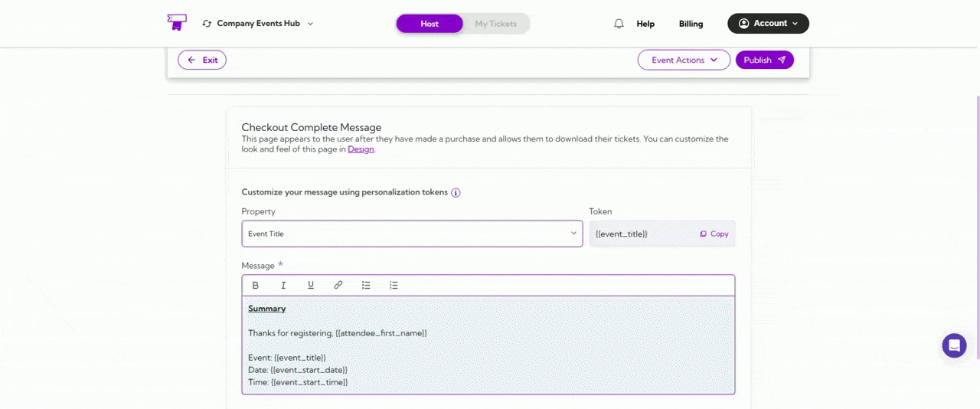Switch to the Host tab

coord(430,24)
